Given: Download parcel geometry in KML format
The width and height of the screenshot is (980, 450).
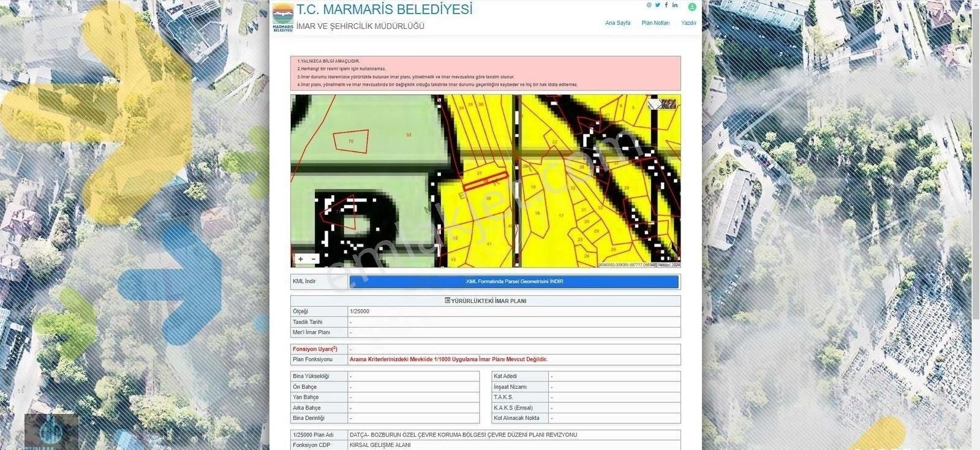Looking at the screenshot, I should point(514,282).
